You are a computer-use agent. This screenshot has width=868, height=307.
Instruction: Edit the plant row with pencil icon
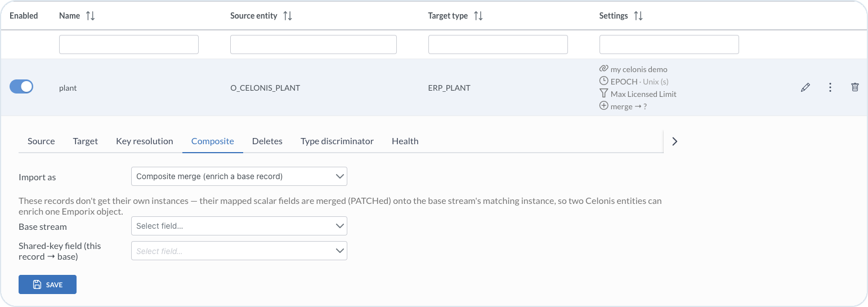[x=806, y=87]
